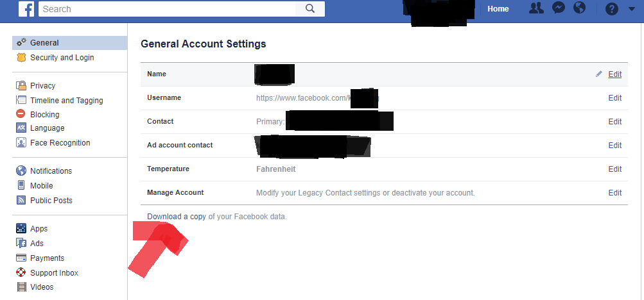Click the Username row label
The width and height of the screenshot is (644, 300).
click(164, 97)
